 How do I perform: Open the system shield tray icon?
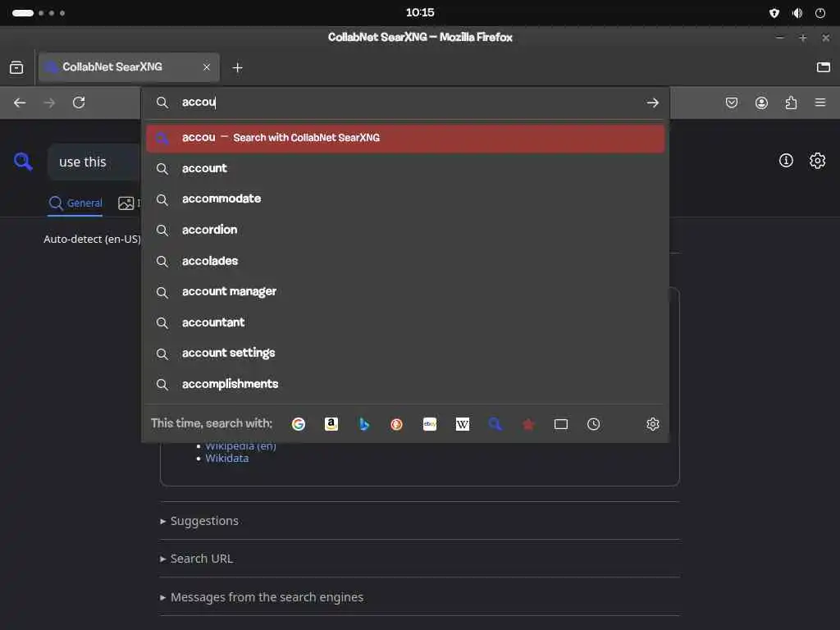[774, 13]
